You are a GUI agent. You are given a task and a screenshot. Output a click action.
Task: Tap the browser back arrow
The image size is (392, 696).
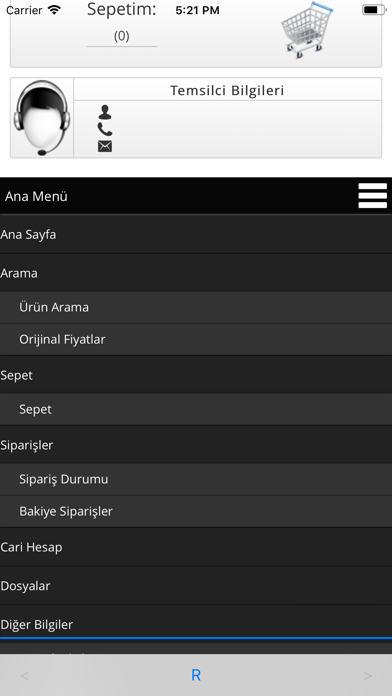coord(24,676)
